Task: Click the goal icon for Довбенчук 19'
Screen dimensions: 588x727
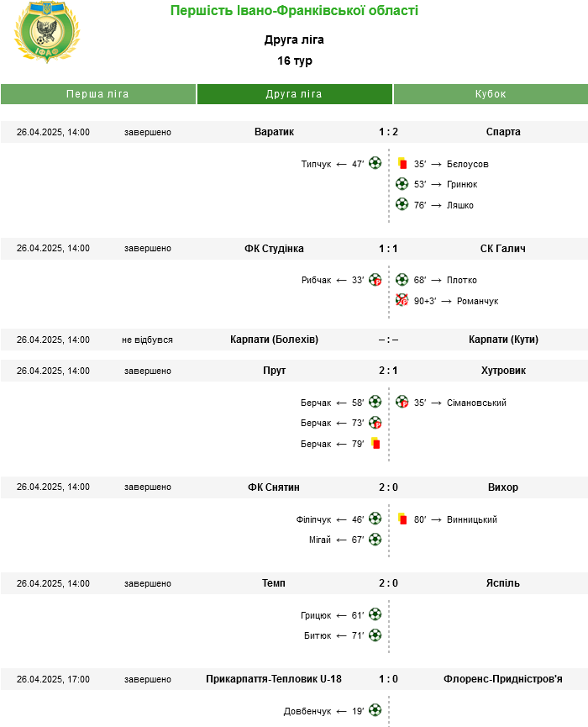Action: click(x=375, y=710)
